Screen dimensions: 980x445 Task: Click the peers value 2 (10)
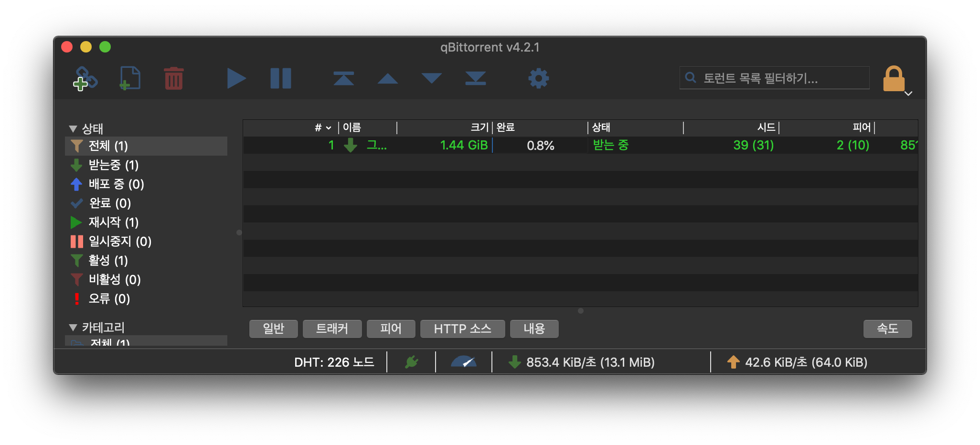pyautogui.click(x=853, y=145)
